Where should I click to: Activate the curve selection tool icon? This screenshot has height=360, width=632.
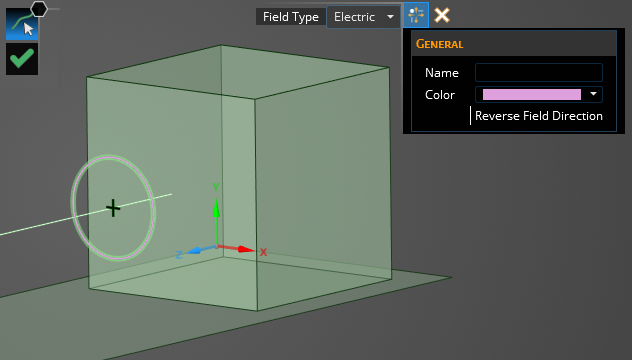(x=22, y=25)
